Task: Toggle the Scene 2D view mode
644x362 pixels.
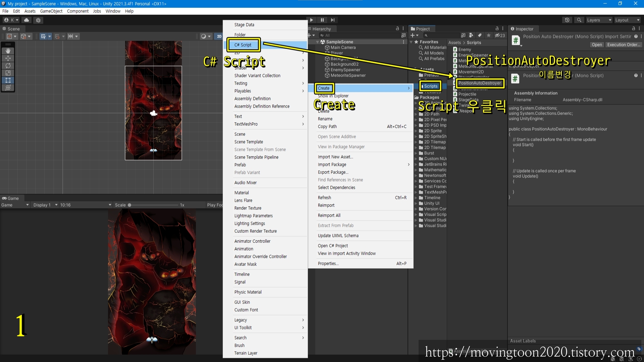Action: 219,36
